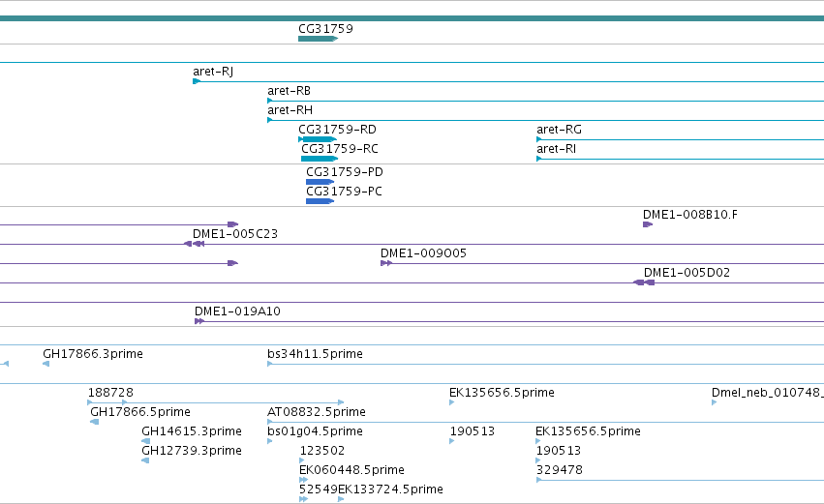Select the DME1-019A10 label
Image resolution: width=824 pixels, height=504 pixels.
(x=237, y=311)
